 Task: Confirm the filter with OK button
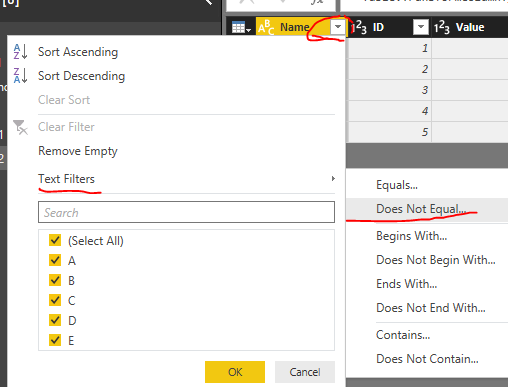235,372
